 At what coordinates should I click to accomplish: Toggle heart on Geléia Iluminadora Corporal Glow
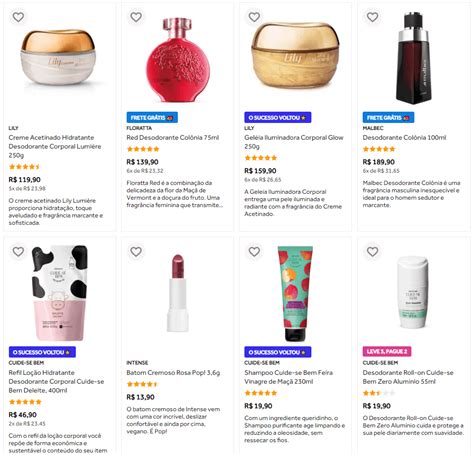click(x=254, y=17)
